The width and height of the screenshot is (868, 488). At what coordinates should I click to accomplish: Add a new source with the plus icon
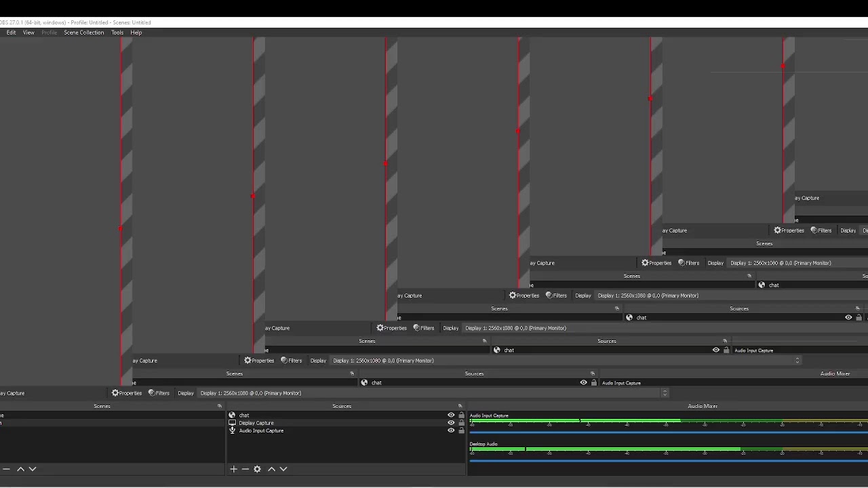pos(233,469)
